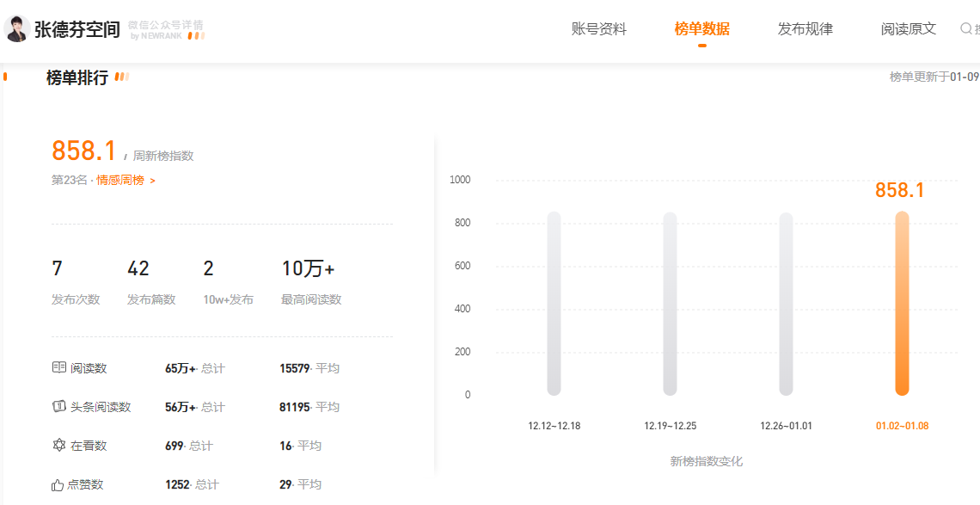Click the 新榜指数变化 chart caption

pos(707,462)
